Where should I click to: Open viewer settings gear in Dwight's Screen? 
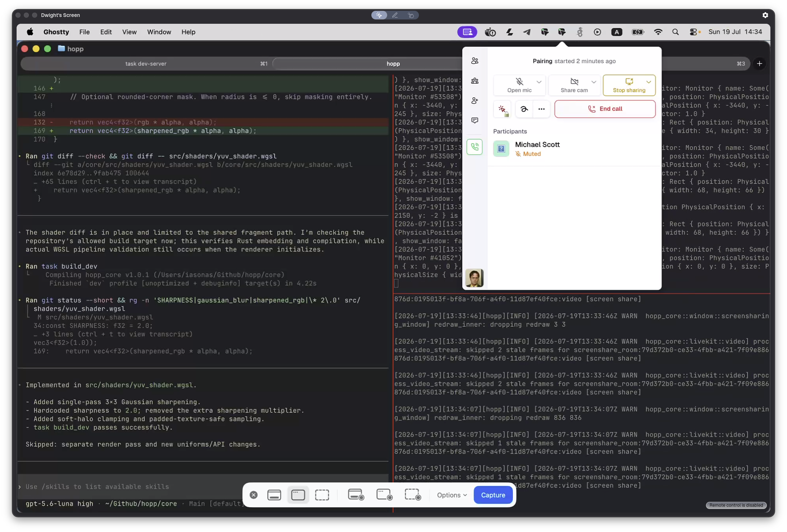[x=765, y=15]
